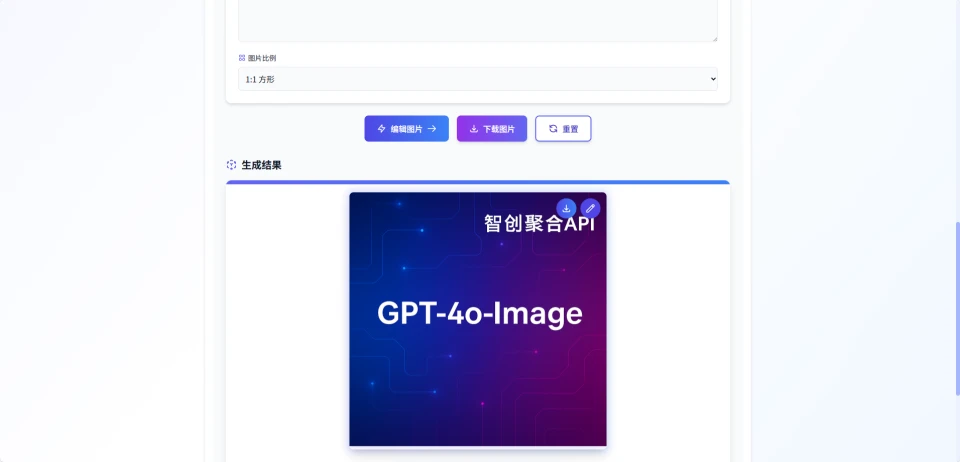
Task: Click inside the text area above 图片比例
Action: tap(478, 20)
